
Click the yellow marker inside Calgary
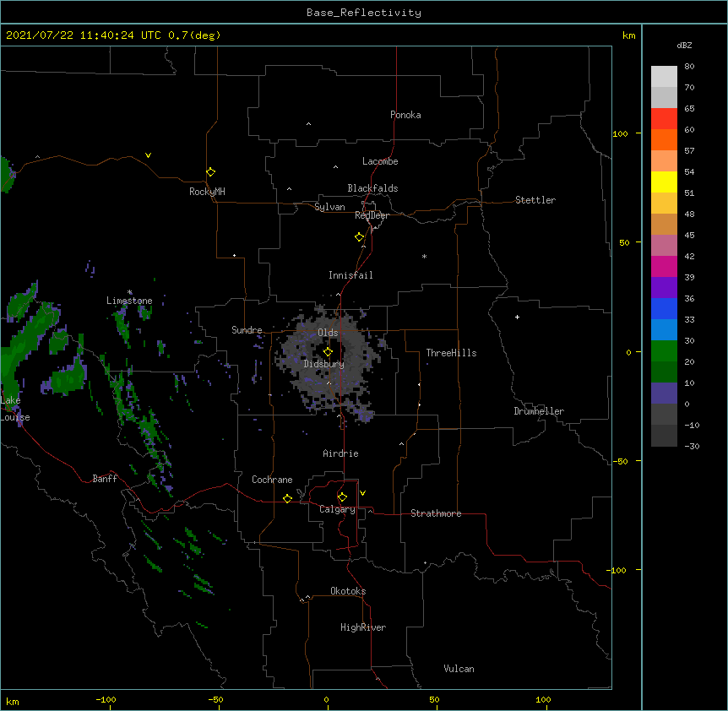click(342, 497)
